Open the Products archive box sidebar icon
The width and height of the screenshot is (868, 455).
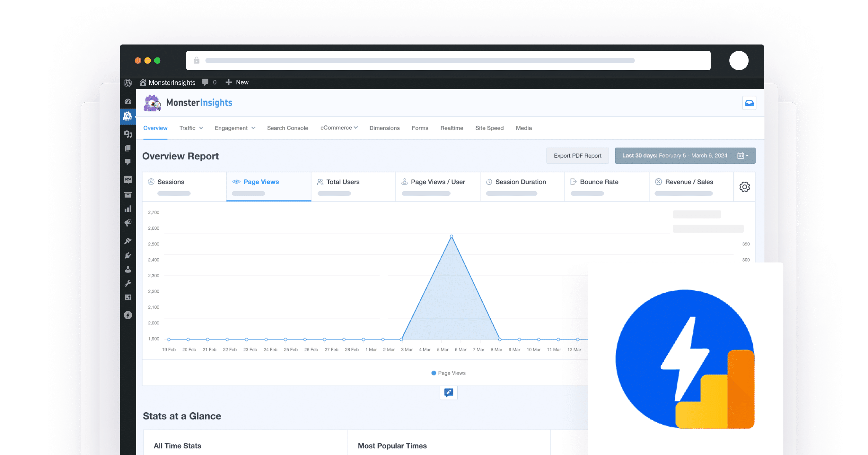point(128,195)
